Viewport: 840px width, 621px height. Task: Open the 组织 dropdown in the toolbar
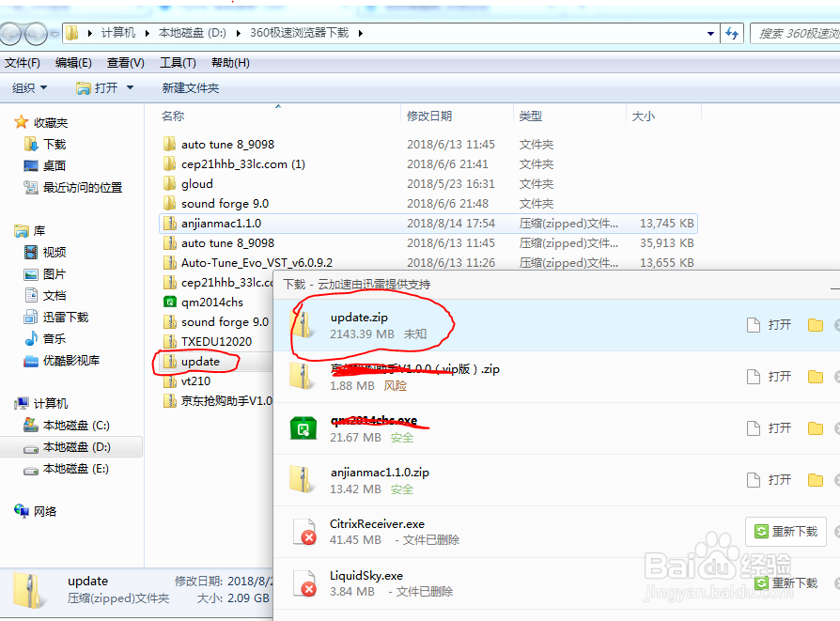pos(30,88)
